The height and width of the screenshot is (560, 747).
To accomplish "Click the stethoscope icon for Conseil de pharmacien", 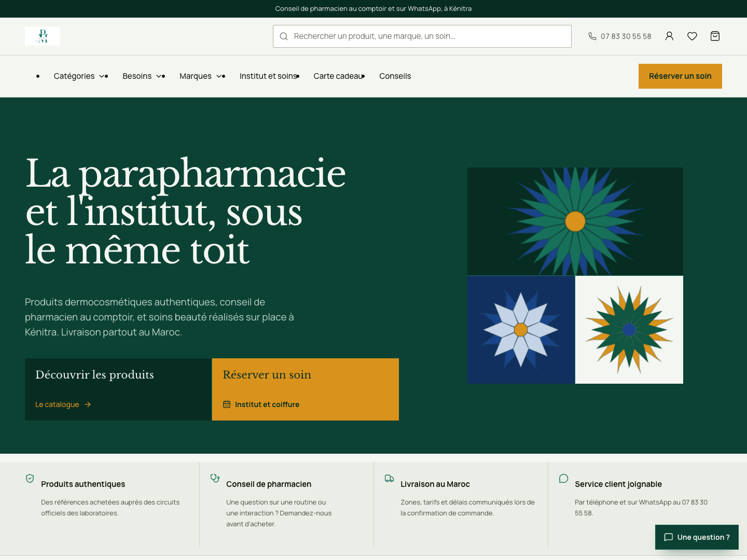I will coord(215,478).
